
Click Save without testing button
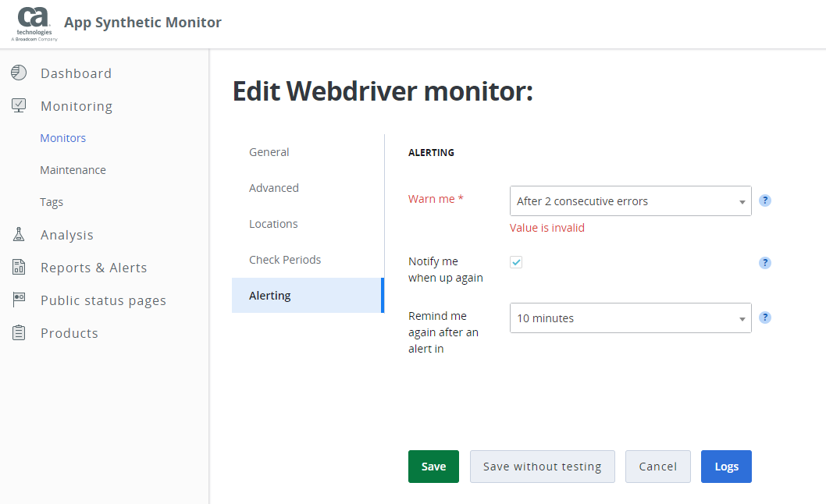[542, 467]
